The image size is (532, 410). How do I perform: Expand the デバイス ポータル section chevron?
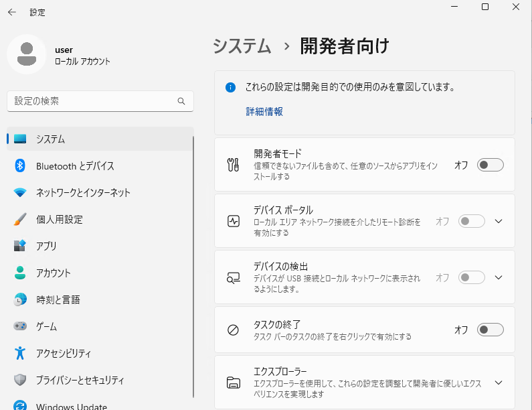coord(498,221)
